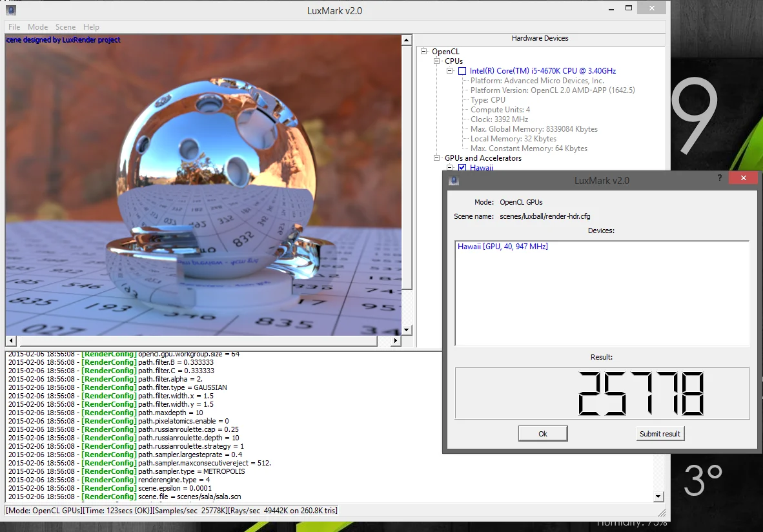763x532 pixels.
Task: Click the LuxMark main window title icon
Action: (x=11, y=10)
